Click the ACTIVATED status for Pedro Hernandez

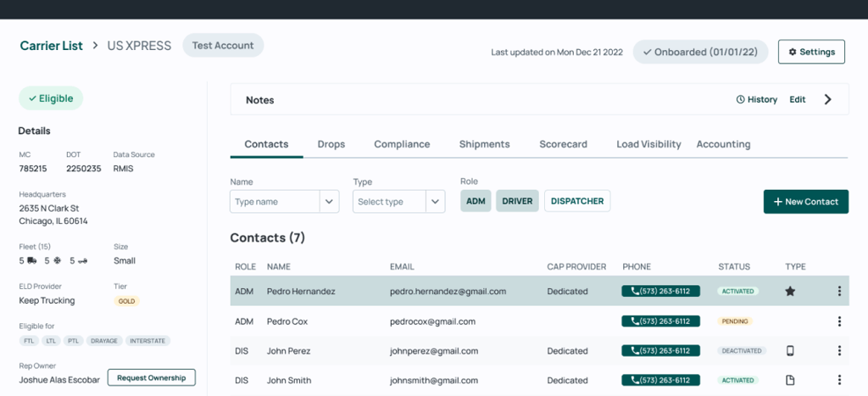coord(738,292)
